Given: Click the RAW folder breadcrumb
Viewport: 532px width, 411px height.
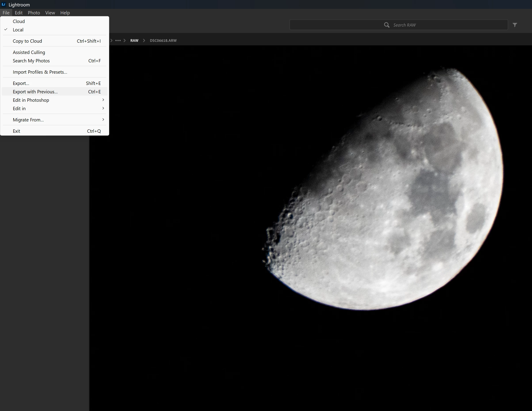Looking at the screenshot, I should (134, 40).
